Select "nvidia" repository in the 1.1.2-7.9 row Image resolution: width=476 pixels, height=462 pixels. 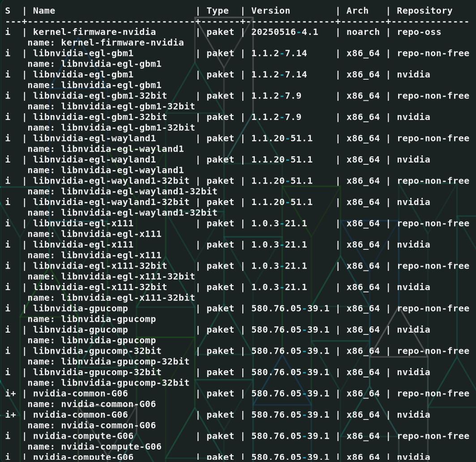pos(413,117)
